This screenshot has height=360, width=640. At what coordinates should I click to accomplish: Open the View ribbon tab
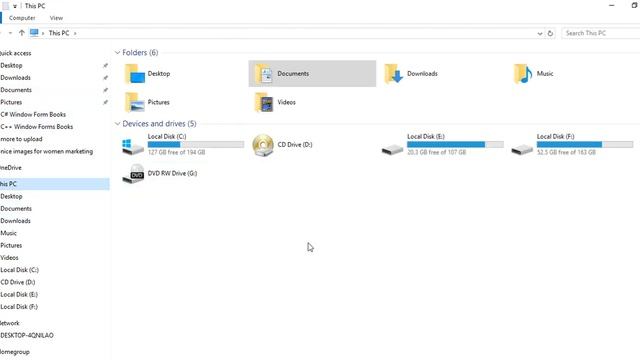(x=56, y=18)
